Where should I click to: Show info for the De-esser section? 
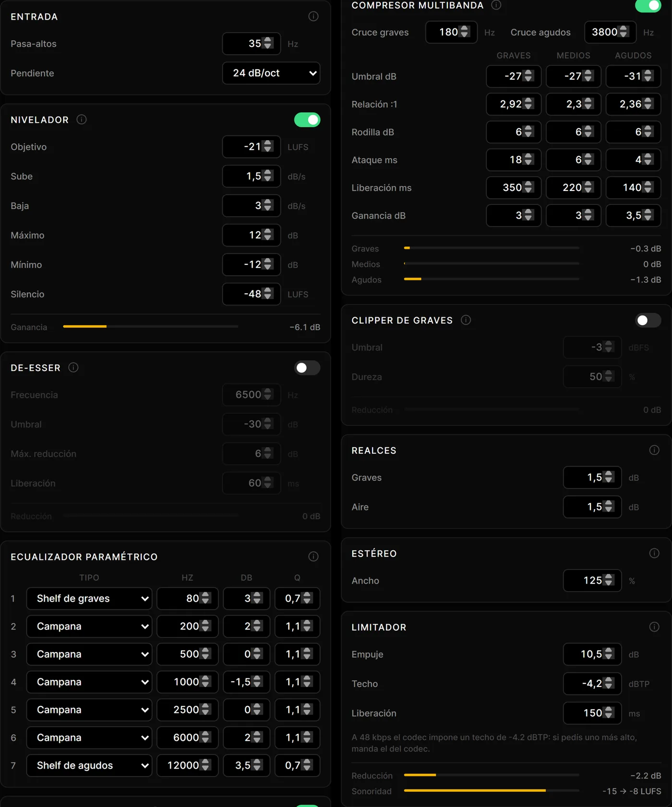(73, 368)
